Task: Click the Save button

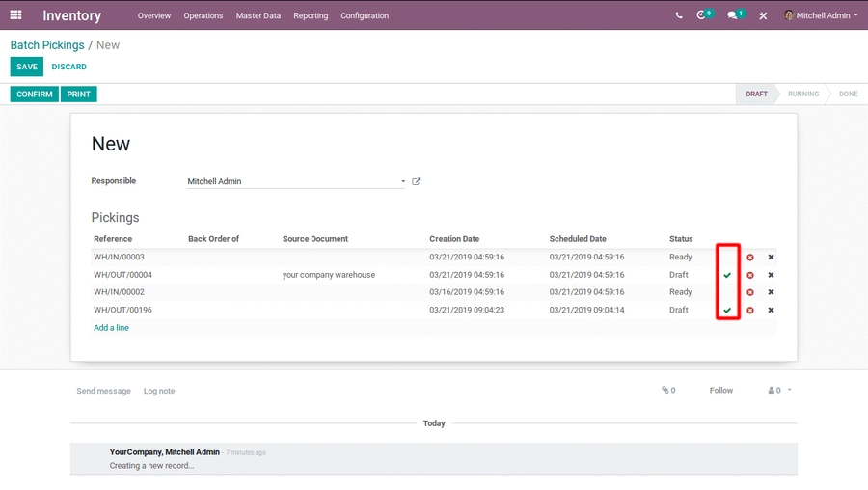Action: click(26, 67)
